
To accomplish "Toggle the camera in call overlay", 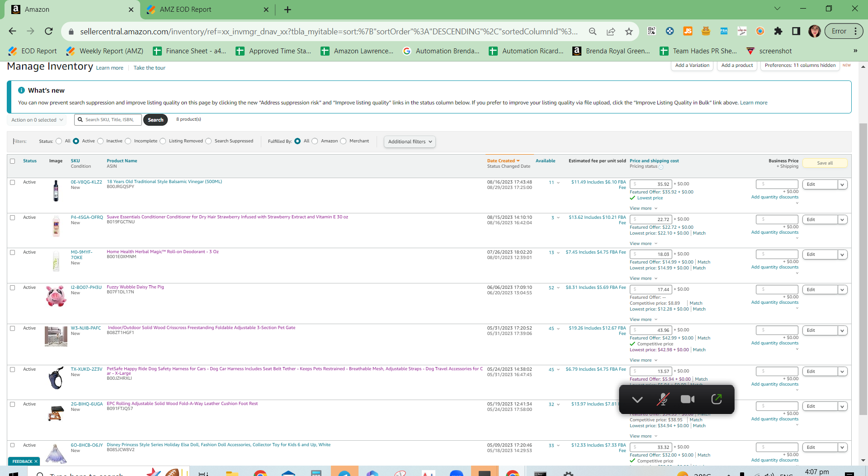I will (x=688, y=399).
